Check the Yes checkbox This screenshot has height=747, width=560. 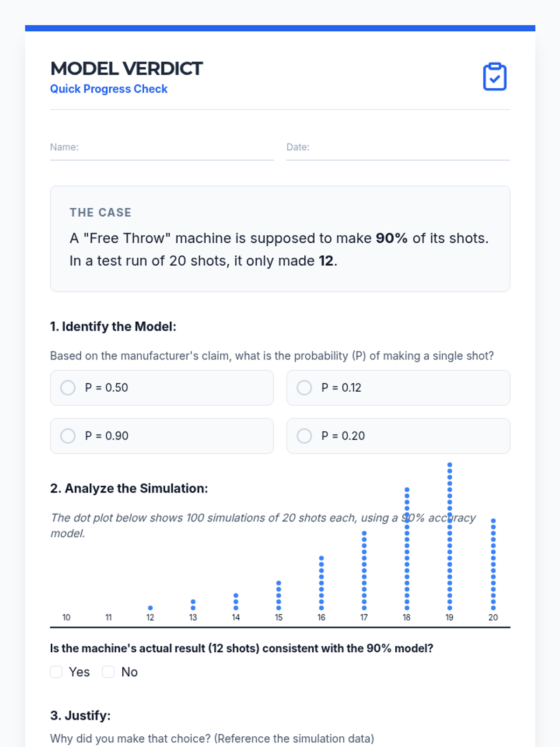[x=56, y=672]
